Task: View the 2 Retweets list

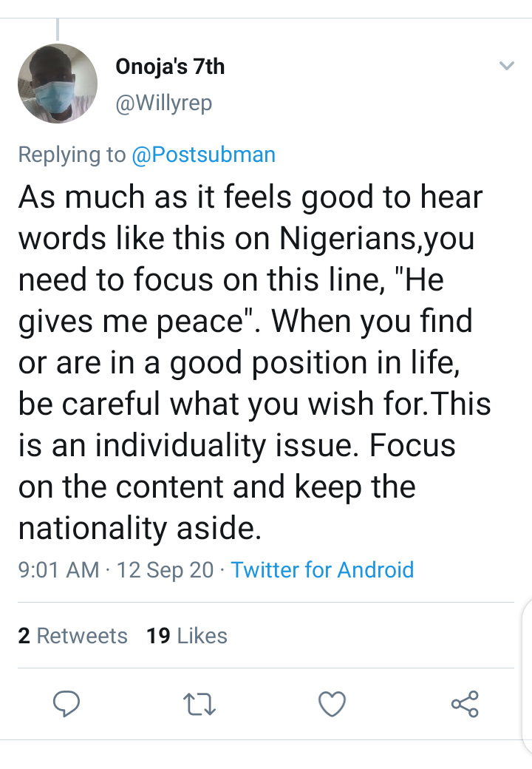Action: coord(72,636)
